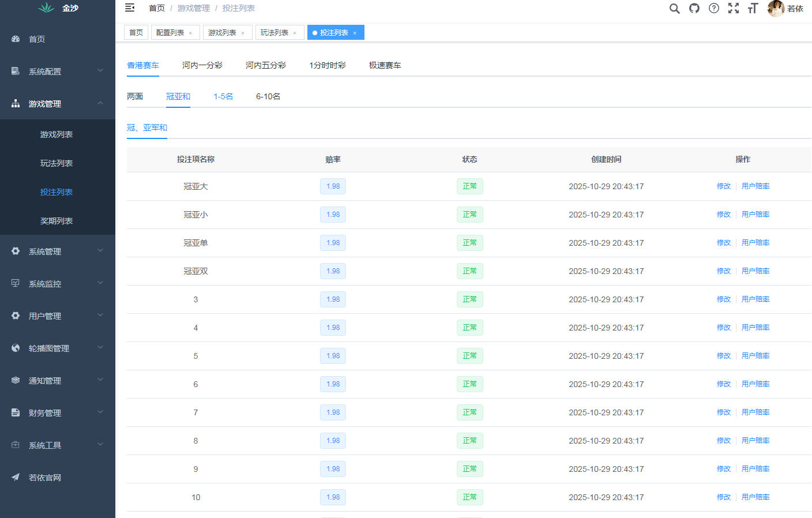
Task: Open the GitHub source icon
Action: pos(694,8)
